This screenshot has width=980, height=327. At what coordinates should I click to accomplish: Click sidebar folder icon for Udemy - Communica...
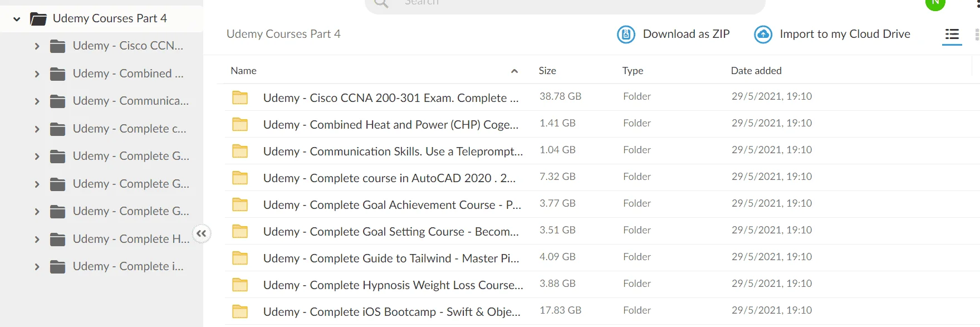coord(57,101)
